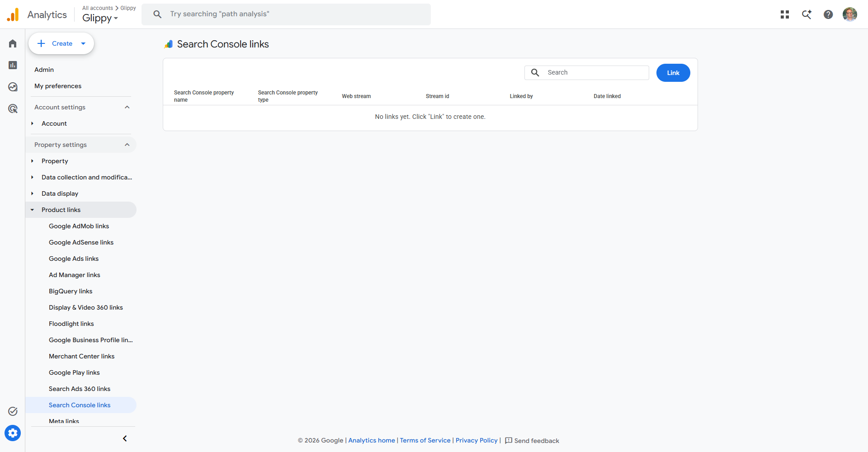Open the Terms of Service link
The height and width of the screenshot is (452, 868).
click(425, 440)
